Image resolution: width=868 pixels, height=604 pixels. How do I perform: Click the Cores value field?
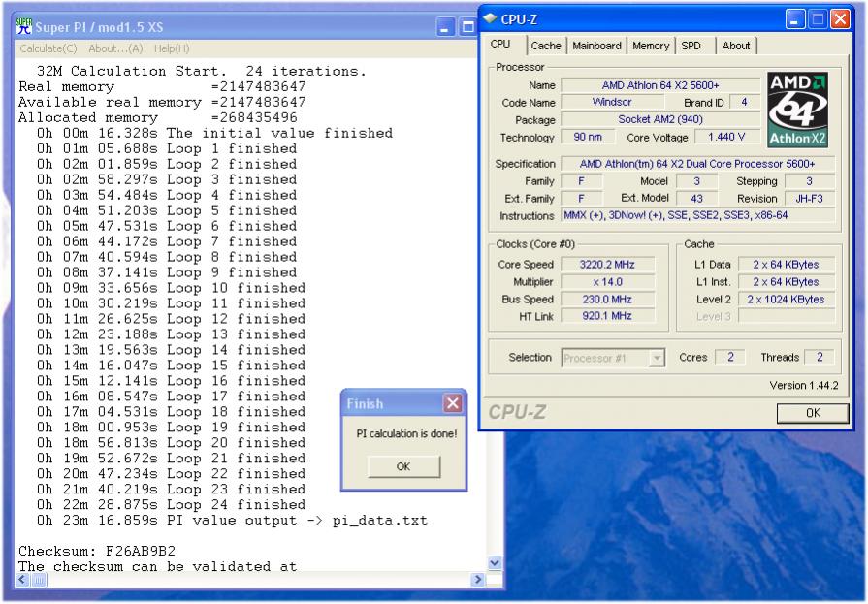pyautogui.click(x=730, y=357)
